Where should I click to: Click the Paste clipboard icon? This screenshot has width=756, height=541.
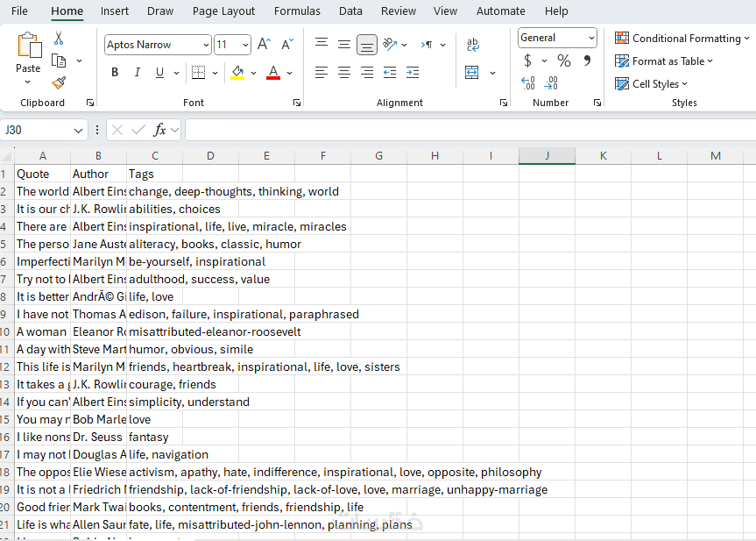pyautogui.click(x=29, y=46)
